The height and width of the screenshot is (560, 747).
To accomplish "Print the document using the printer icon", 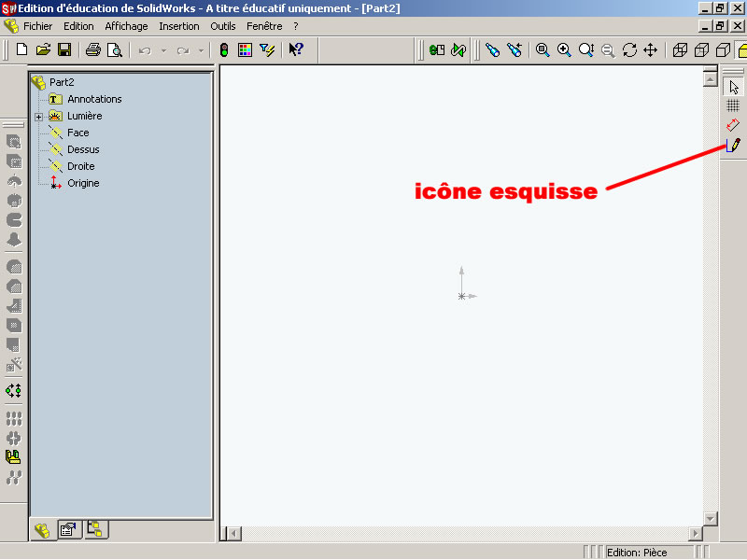I will coord(92,49).
